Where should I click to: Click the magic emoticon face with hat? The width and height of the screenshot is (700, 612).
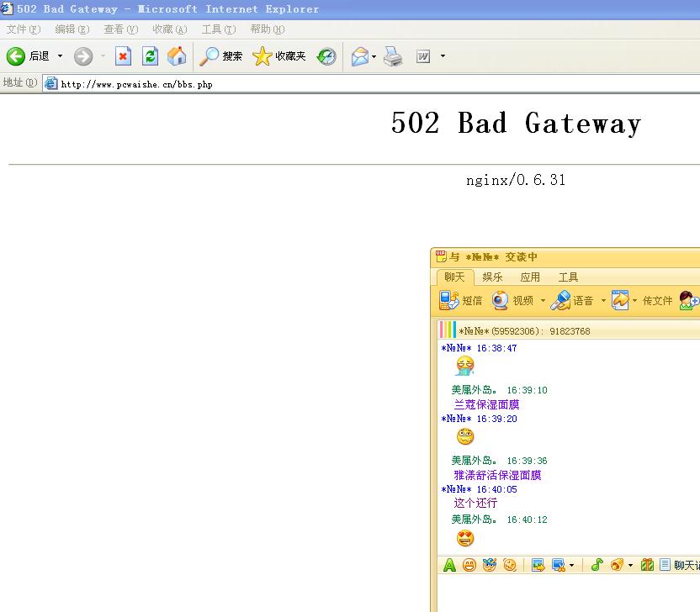click(x=490, y=565)
